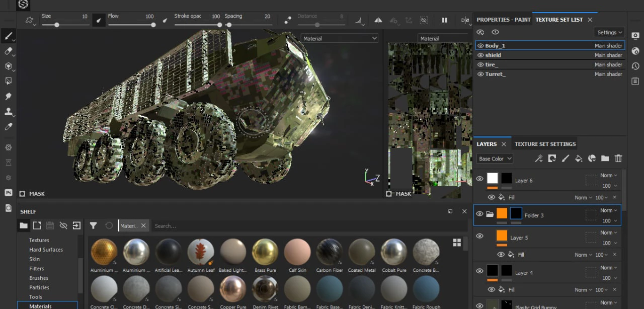Viewport: 644px width, 309px height.
Task: Open the Texture Set Settings dropdown button
Action: tap(609, 32)
